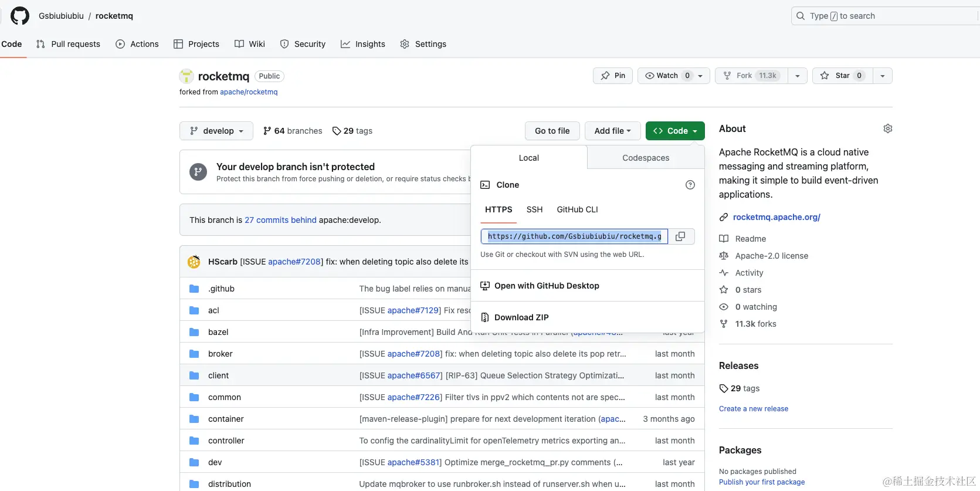
Task: Focus the clone URL input field
Action: click(574, 236)
